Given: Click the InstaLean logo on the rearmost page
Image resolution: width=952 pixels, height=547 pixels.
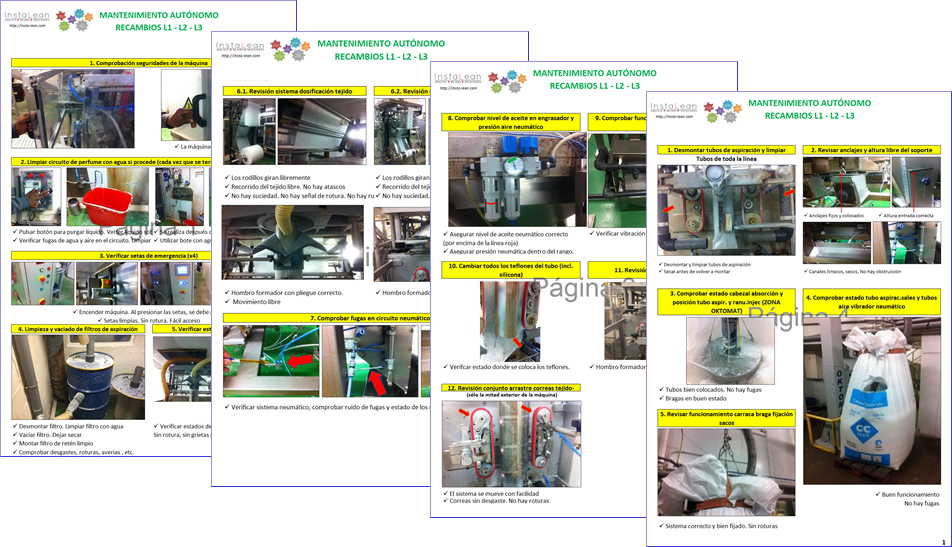Looking at the screenshot, I should click(x=28, y=17).
